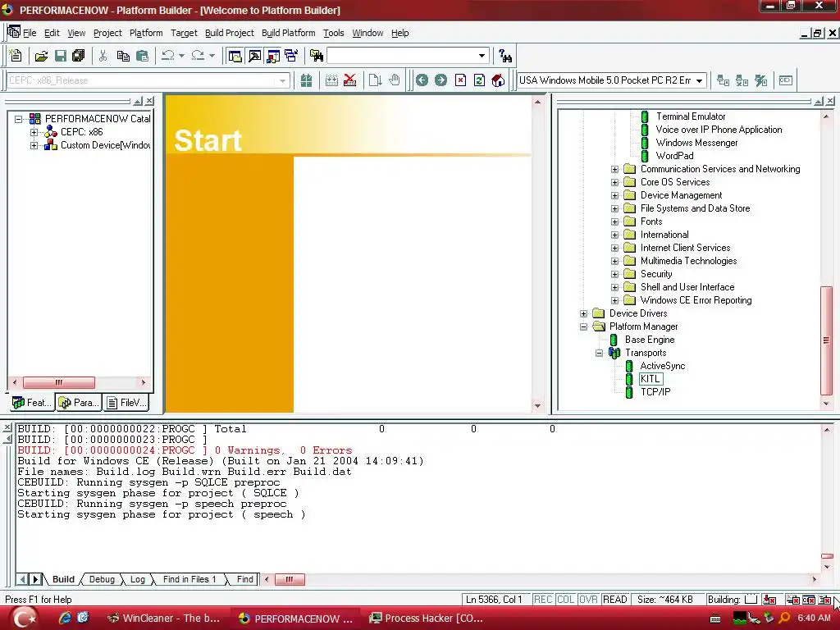Click the Process Hacker taskbar button

pyautogui.click(x=427, y=619)
